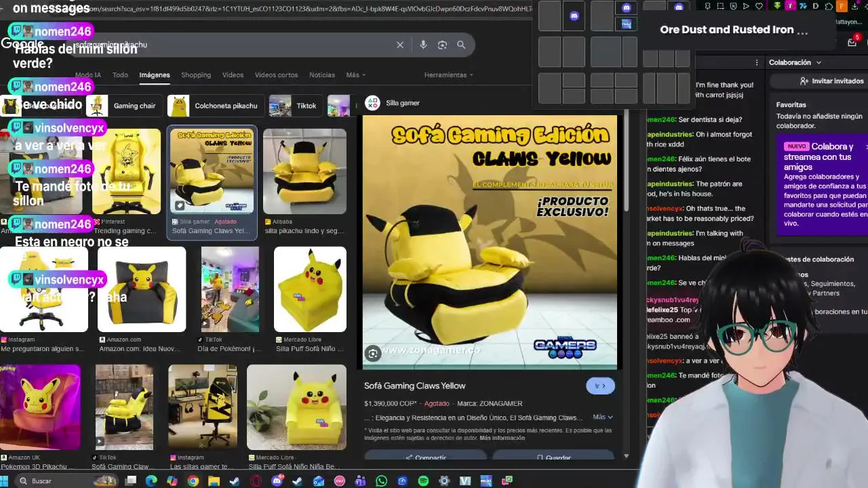Click green download extension icon

tap(777, 7)
